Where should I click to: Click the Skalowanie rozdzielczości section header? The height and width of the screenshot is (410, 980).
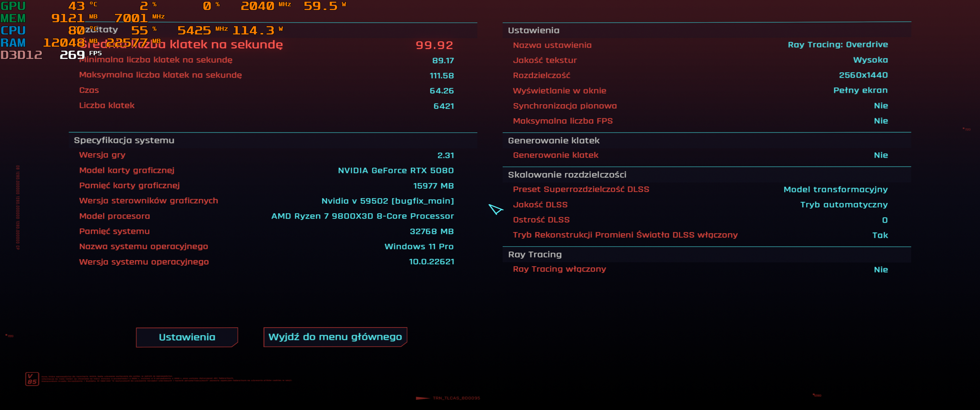(567, 175)
